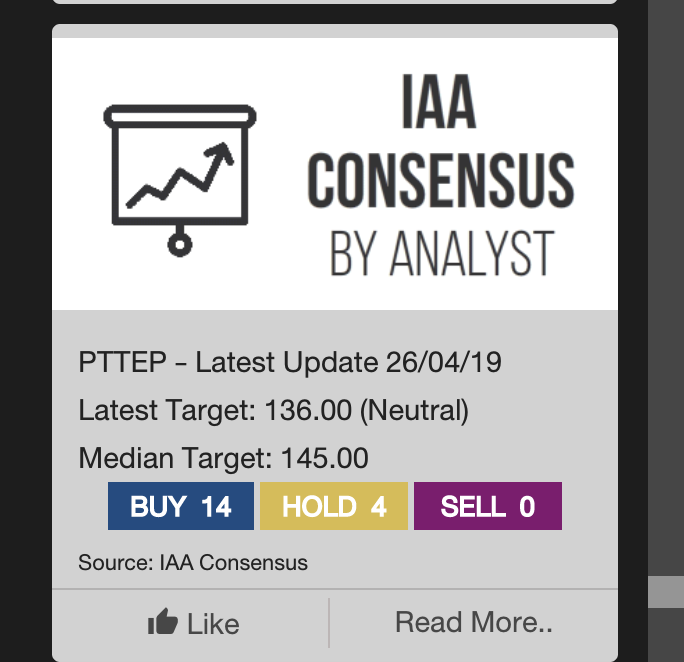The height and width of the screenshot is (662, 684).
Task: Click the BY ANALYST subtitle
Action: click(440, 253)
